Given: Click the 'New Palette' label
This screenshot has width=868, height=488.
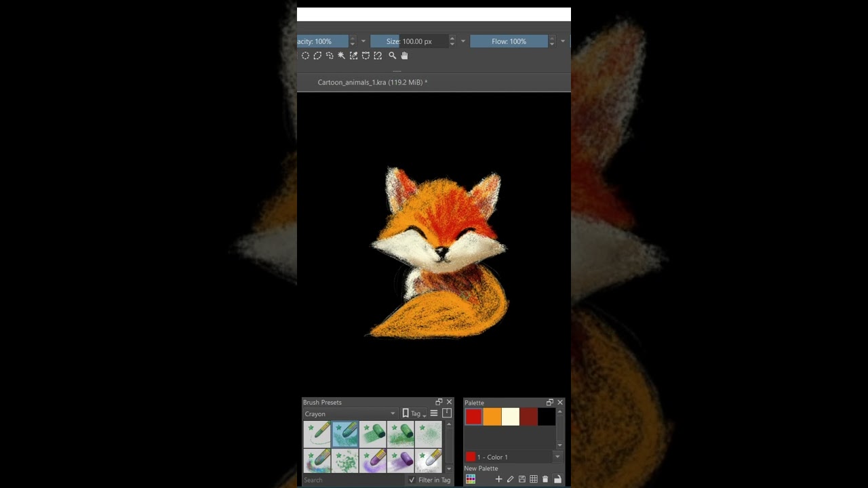Looking at the screenshot, I should pyautogui.click(x=481, y=468).
